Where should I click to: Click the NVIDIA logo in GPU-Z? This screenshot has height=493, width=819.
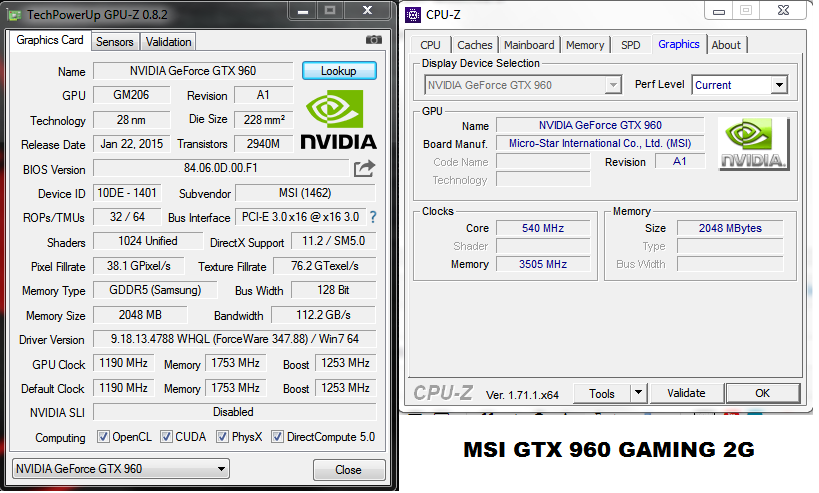338,120
